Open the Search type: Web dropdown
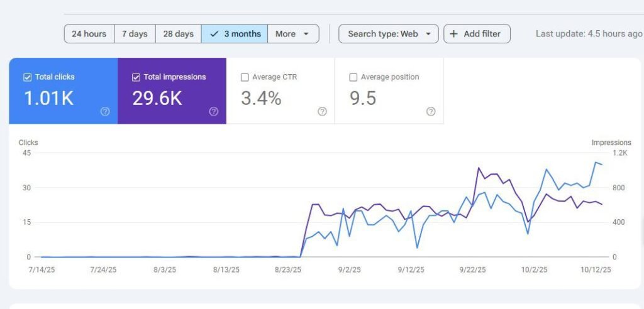The image size is (644, 309). tap(388, 34)
